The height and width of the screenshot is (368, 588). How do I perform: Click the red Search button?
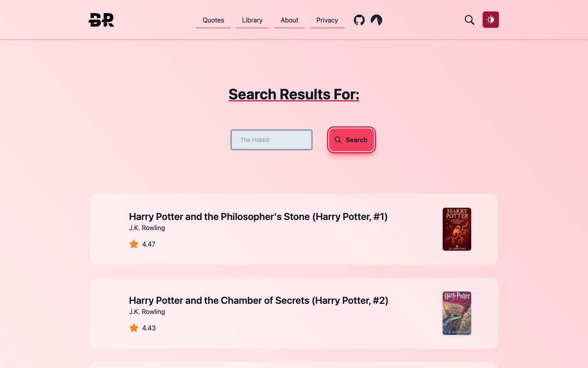click(352, 140)
